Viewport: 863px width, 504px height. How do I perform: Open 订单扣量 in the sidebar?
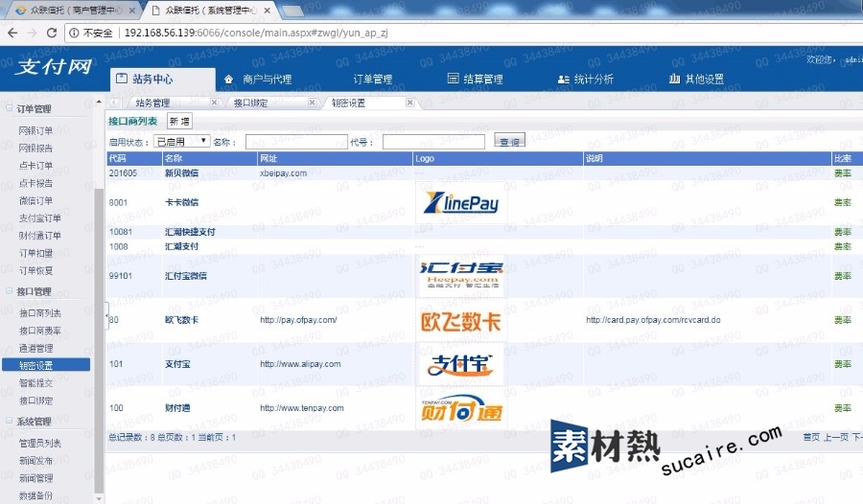coord(35,253)
